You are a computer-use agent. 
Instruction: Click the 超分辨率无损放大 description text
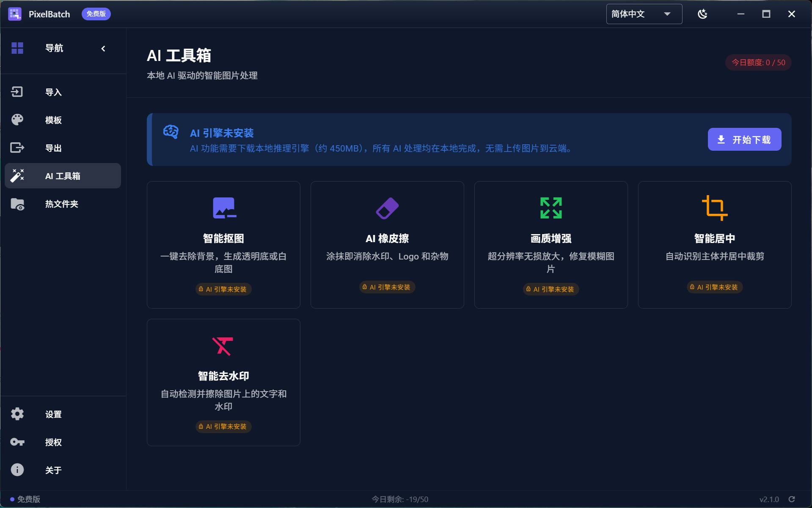tap(551, 262)
